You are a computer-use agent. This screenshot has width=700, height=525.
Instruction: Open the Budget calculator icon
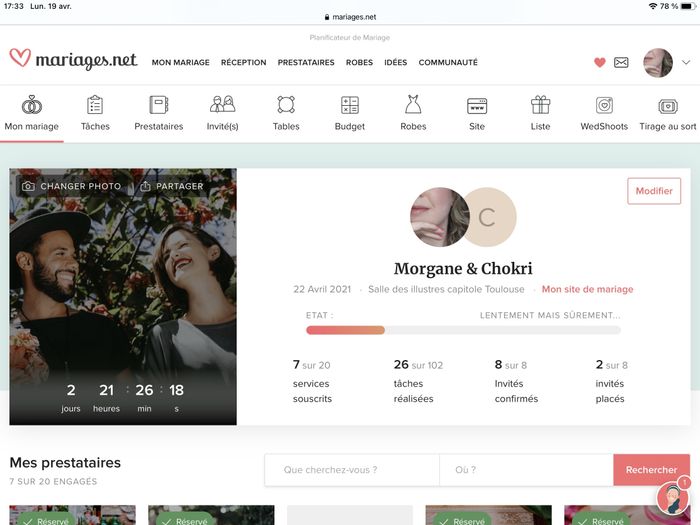349,105
